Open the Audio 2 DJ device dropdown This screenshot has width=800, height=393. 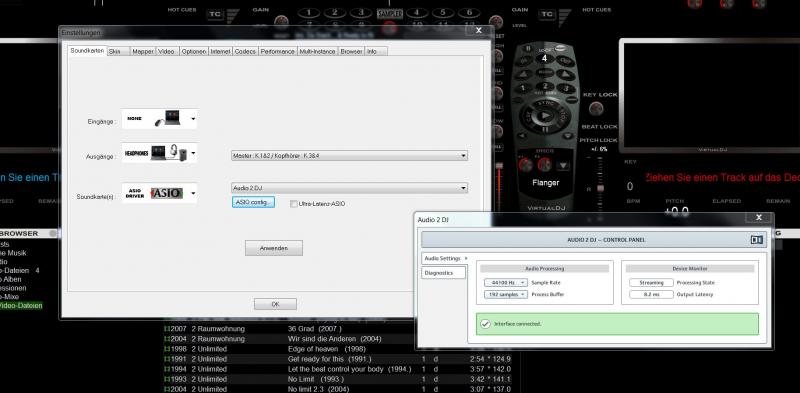349,188
